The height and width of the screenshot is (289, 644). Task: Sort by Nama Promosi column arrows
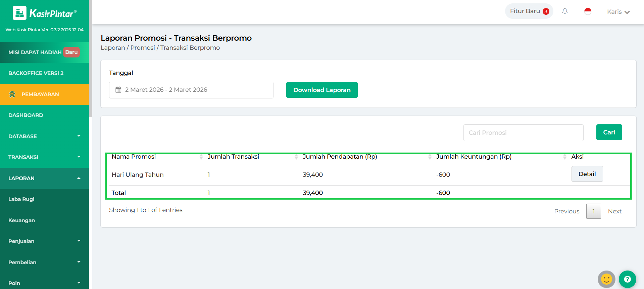pos(201,157)
